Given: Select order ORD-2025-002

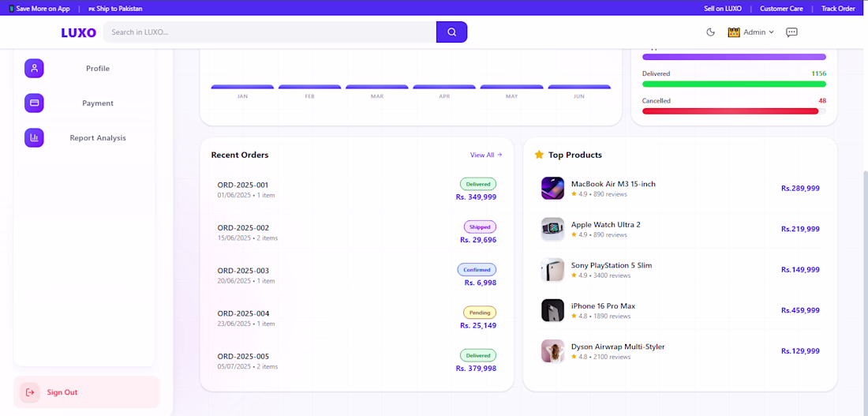Looking at the screenshot, I should pyautogui.click(x=357, y=233).
